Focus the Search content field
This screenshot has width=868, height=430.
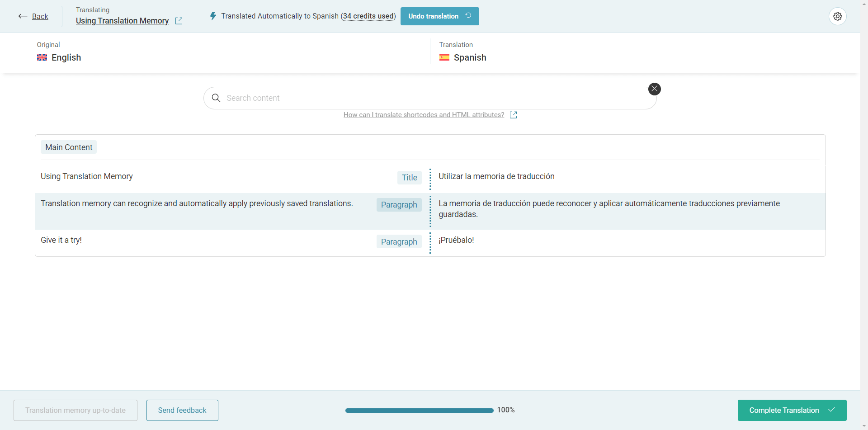(430, 98)
